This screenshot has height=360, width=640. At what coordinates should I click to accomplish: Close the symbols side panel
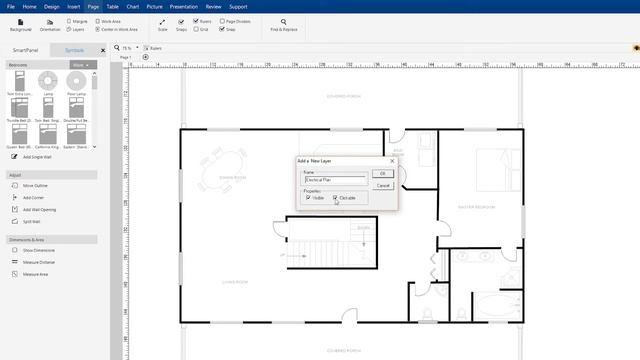(x=103, y=50)
